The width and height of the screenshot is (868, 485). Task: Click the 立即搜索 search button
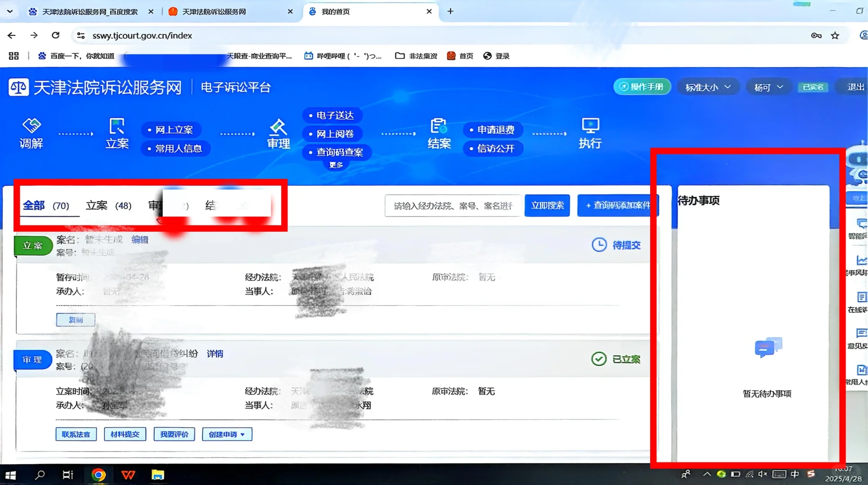click(x=547, y=205)
